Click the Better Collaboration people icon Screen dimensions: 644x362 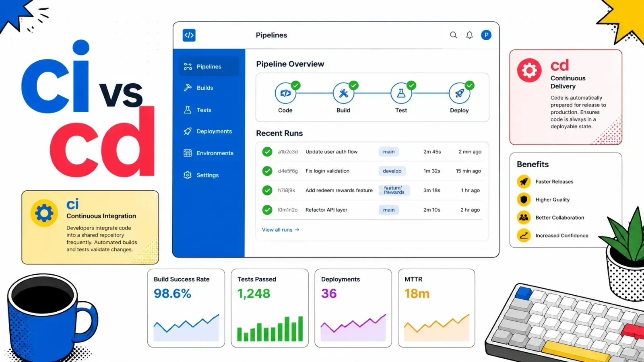point(524,218)
